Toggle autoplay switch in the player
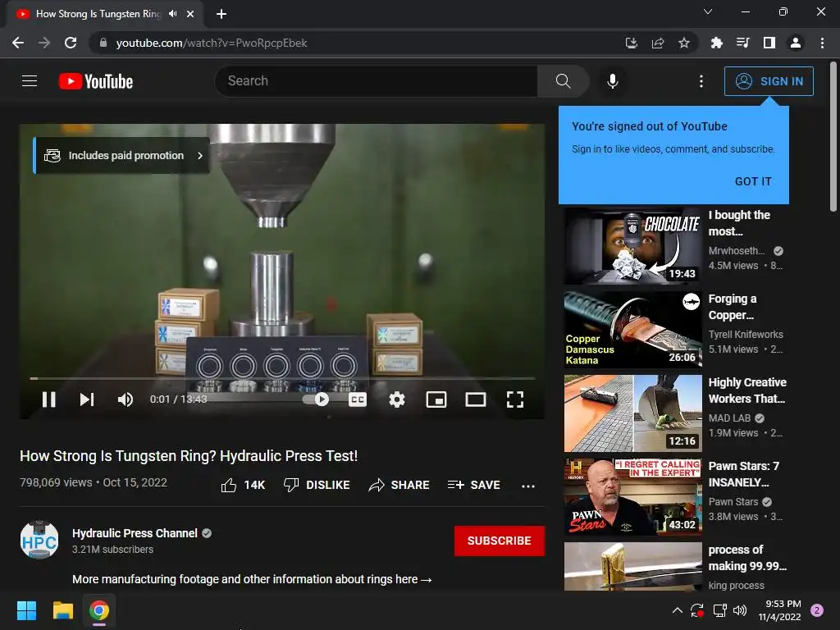Image resolution: width=840 pixels, height=630 pixels. tap(316, 399)
